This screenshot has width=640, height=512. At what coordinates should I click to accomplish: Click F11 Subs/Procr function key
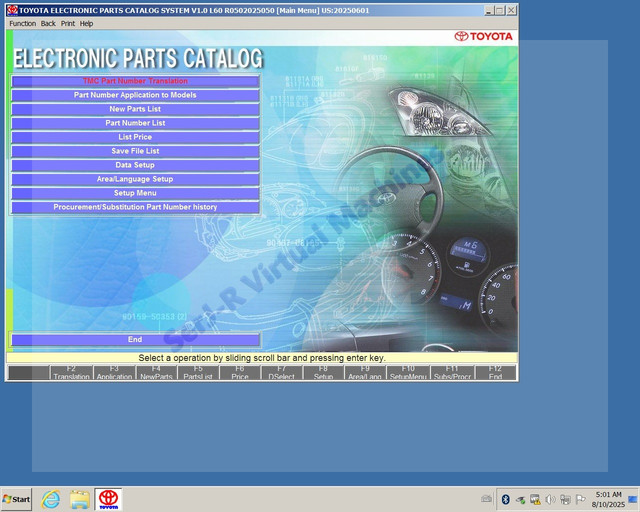pyautogui.click(x=452, y=373)
